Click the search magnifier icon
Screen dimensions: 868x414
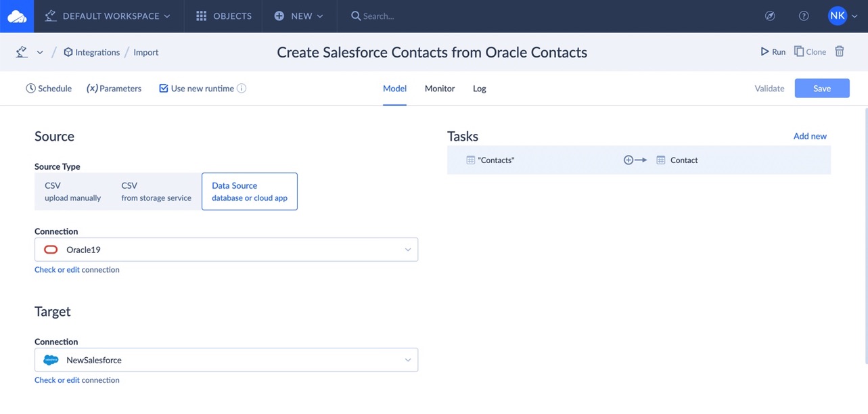[x=356, y=16]
